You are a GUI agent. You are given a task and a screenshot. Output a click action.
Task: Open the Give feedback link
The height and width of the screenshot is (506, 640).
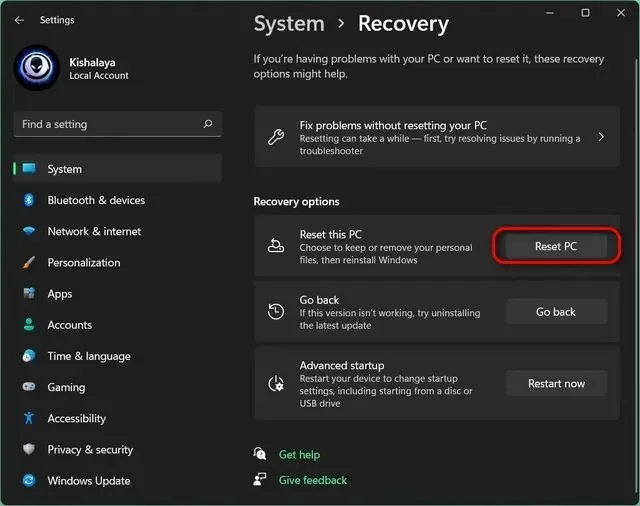click(313, 480)
